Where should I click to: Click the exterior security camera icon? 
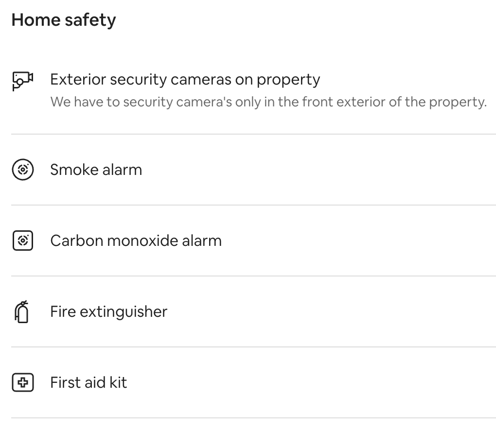pyautogui.click(x=22, y=81)
